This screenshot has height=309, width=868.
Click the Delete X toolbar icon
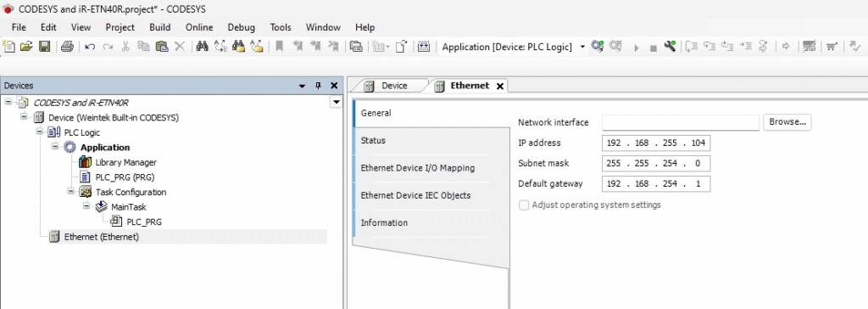(180, 48)
